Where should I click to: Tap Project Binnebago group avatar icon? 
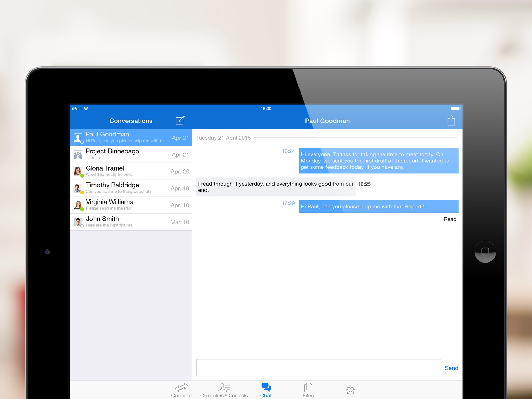point(78,154)
